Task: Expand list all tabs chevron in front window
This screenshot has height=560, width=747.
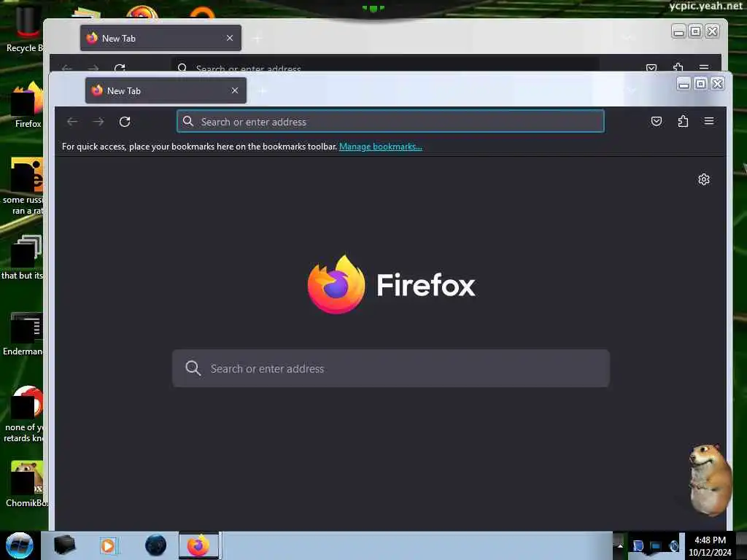Action: (632, 90)
